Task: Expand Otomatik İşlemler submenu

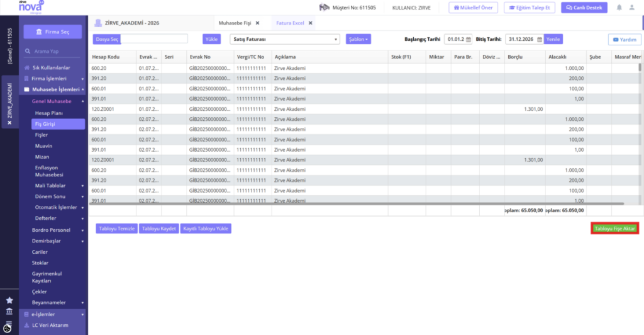Action: 82,208
